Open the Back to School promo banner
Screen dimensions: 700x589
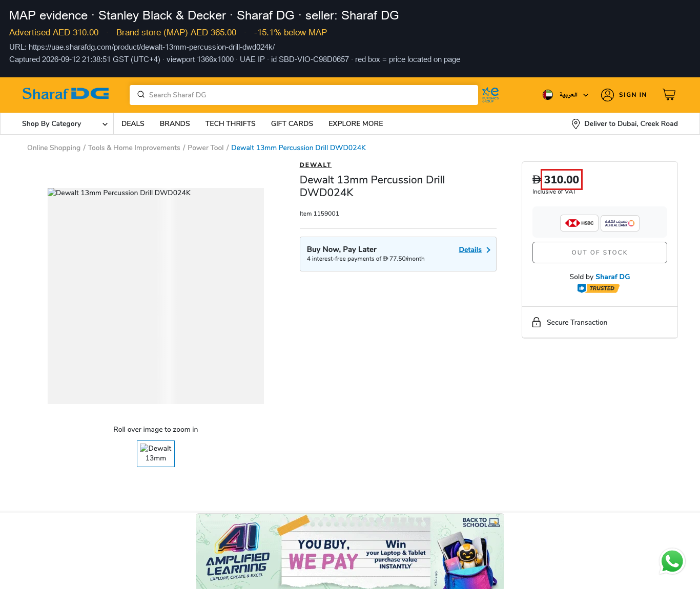click(x=350, y=551)
